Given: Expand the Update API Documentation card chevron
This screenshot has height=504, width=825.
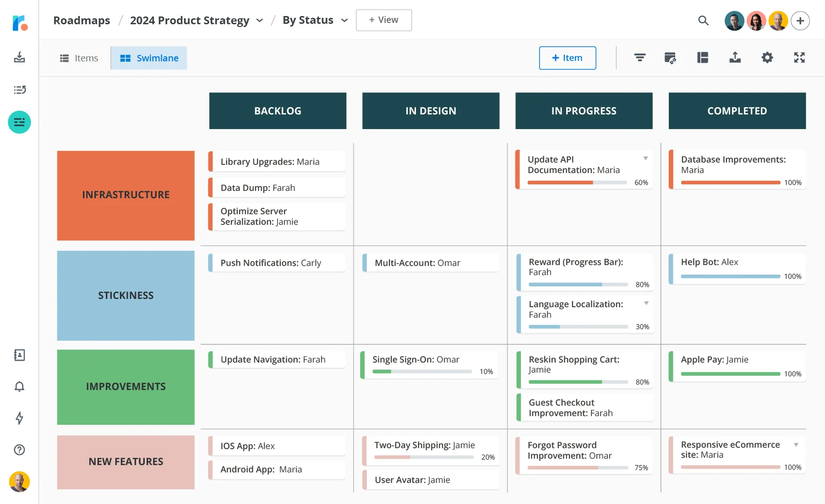Looking at the screenshot, I should tap(646, 157).
